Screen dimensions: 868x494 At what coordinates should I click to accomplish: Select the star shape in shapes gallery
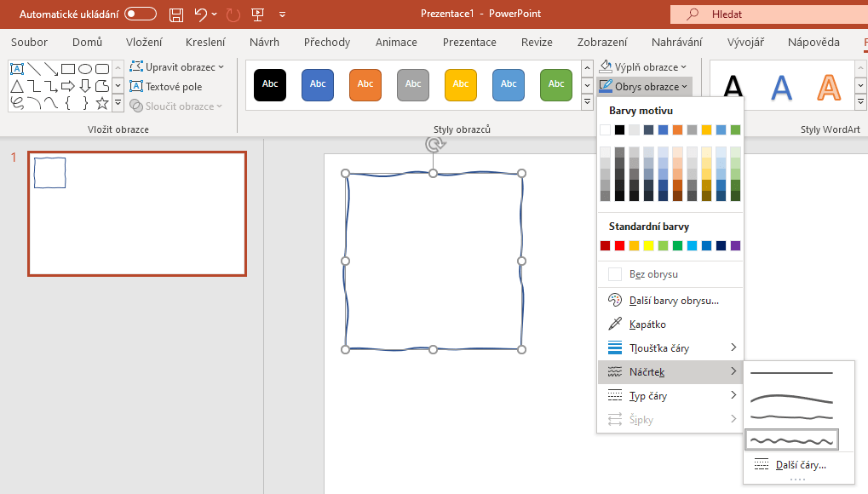pos(102,103)
